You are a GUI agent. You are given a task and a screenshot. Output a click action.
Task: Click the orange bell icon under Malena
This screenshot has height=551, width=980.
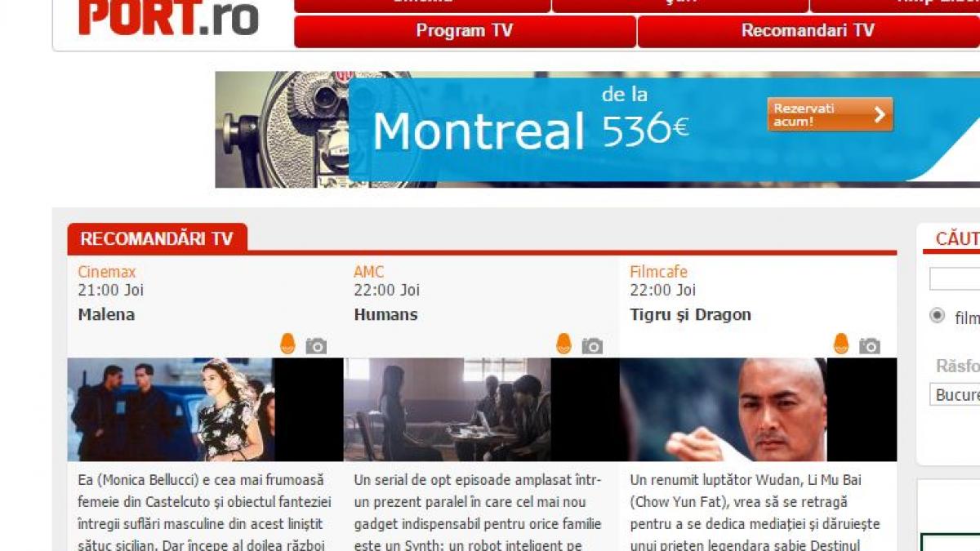(x=287, y=344)
